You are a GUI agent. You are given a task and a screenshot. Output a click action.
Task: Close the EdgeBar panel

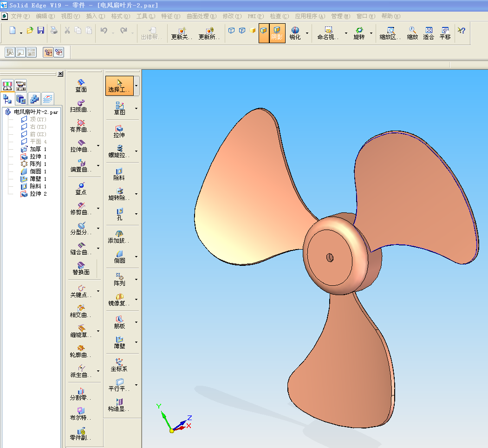point(60,74)
